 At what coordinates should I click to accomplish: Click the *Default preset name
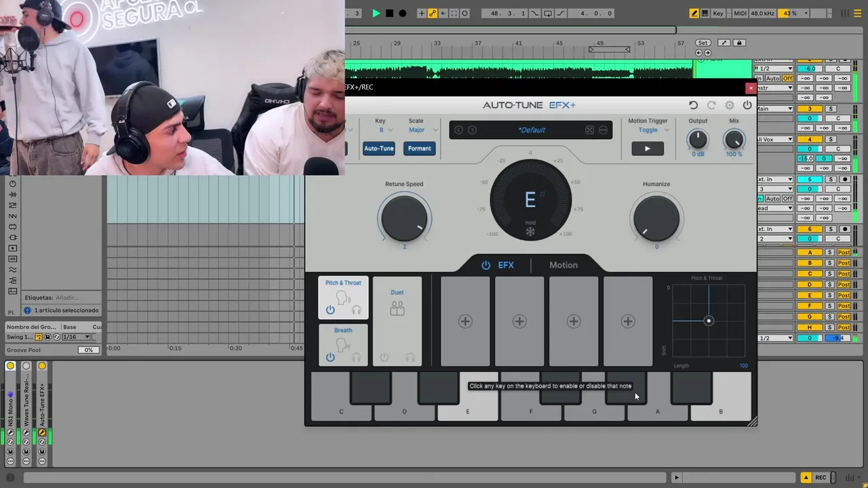532,130
